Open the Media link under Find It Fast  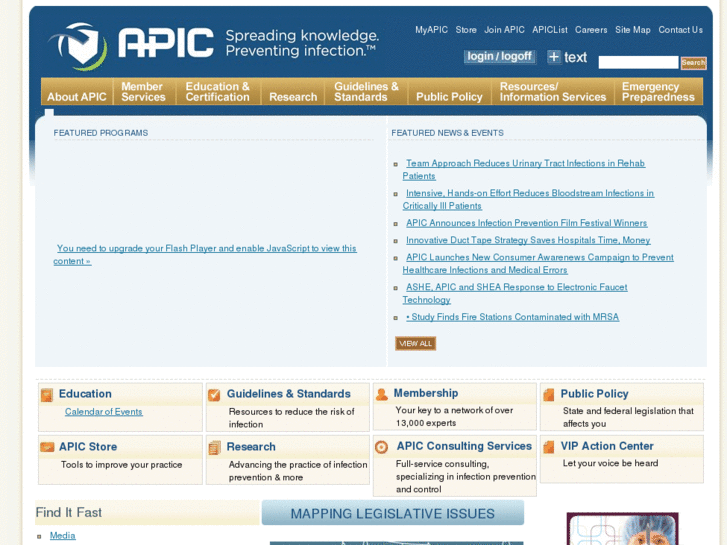click(x=63, y=535)
